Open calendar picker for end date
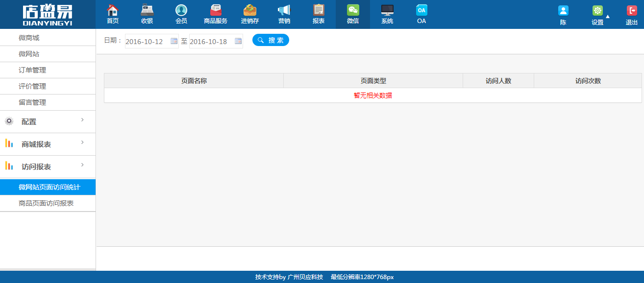This screenshot has width=644, height=283. (238, 41)
